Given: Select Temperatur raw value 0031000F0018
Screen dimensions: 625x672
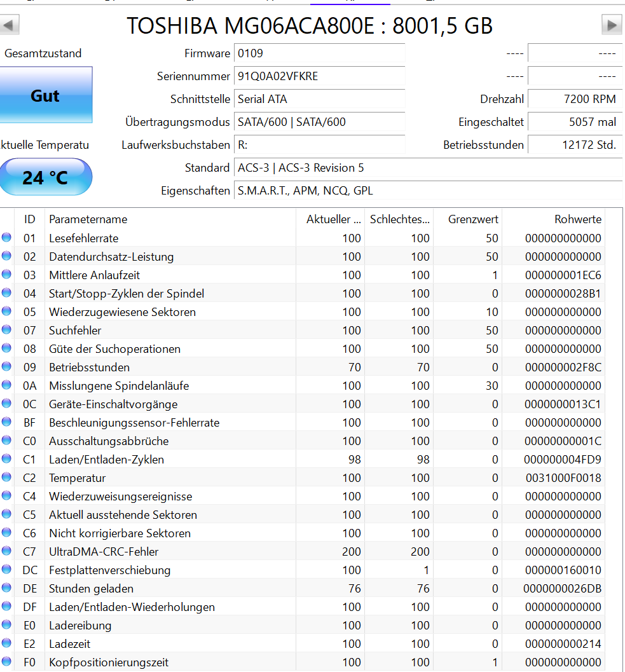Looking at the screenshot, I should [x=564, y=477].
